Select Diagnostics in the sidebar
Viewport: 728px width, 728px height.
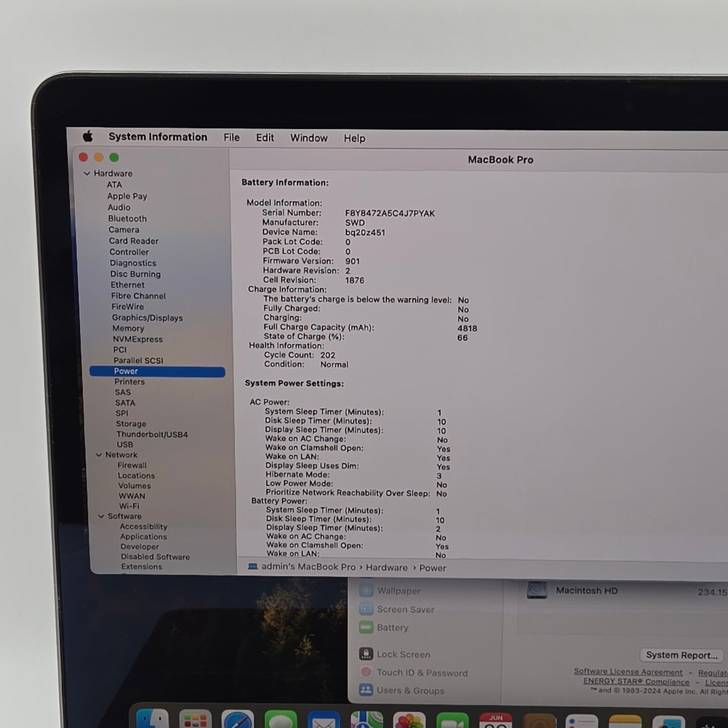[x=133, y=263]
